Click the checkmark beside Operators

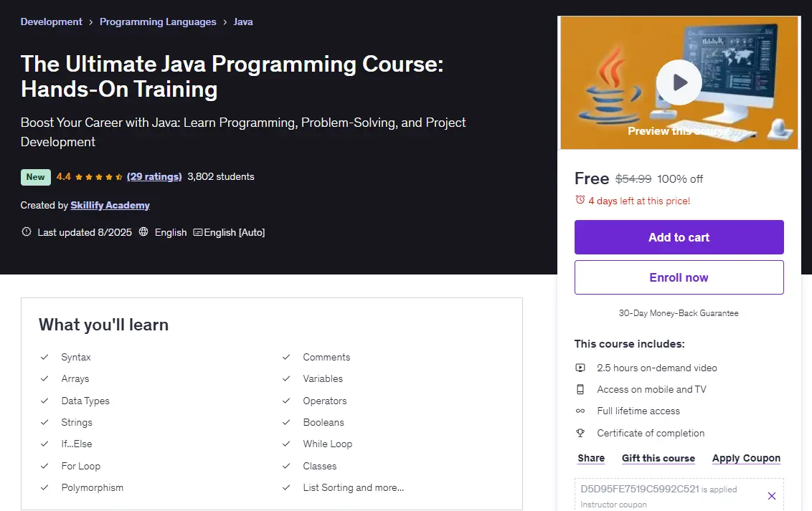286,401
